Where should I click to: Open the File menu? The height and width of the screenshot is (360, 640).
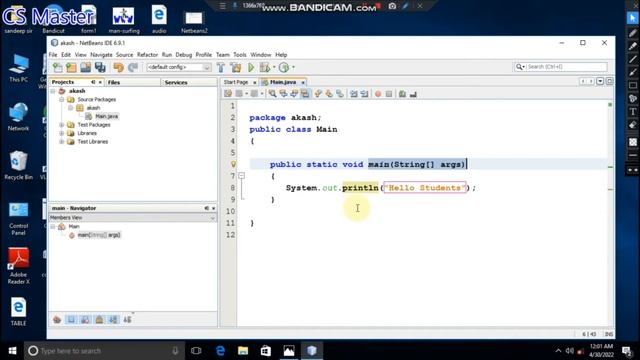[53, 55]
